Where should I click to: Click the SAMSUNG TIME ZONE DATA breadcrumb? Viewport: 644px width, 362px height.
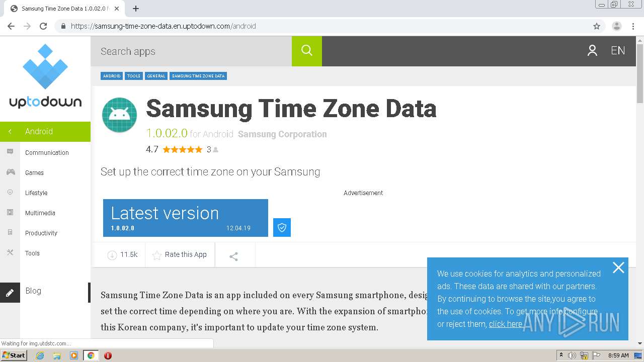coord(198,76)
